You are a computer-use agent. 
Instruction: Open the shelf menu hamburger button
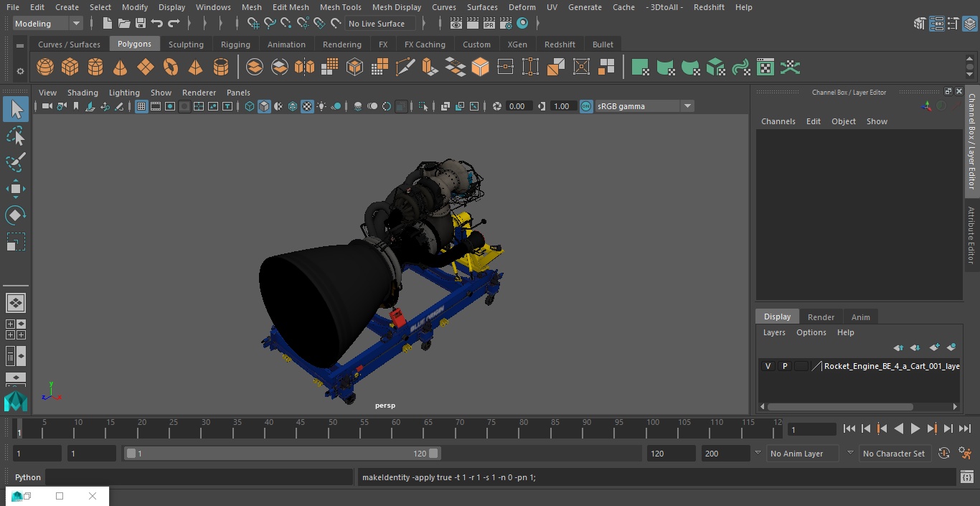(20, 45)
